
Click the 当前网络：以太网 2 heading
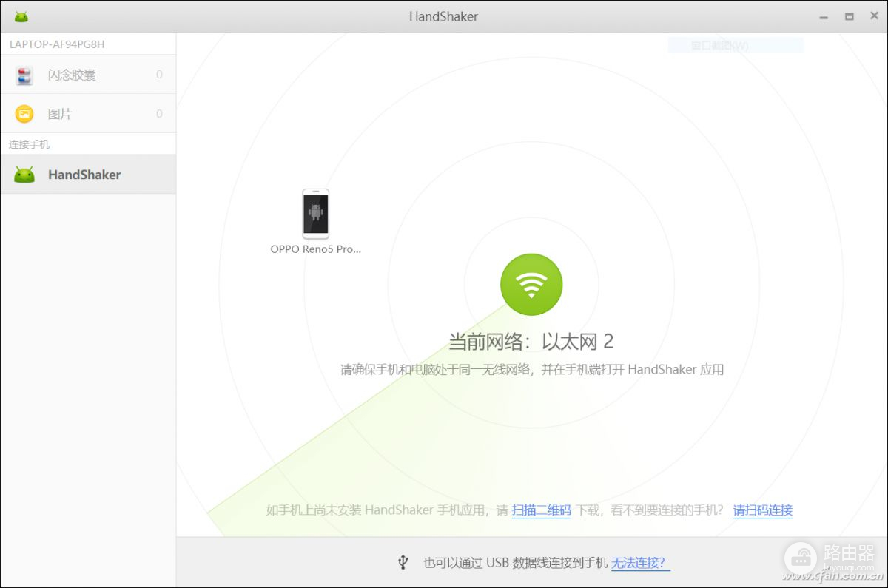click(x=531, y=341)
